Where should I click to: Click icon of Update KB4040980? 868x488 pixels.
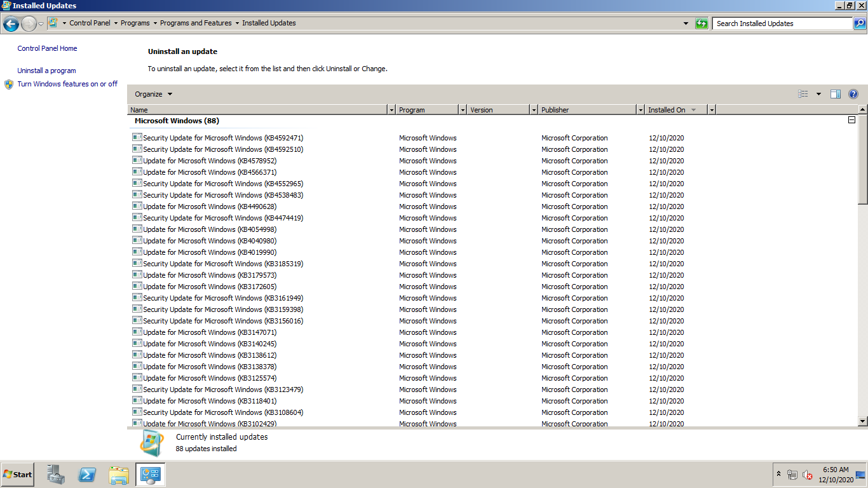(137, 240)
